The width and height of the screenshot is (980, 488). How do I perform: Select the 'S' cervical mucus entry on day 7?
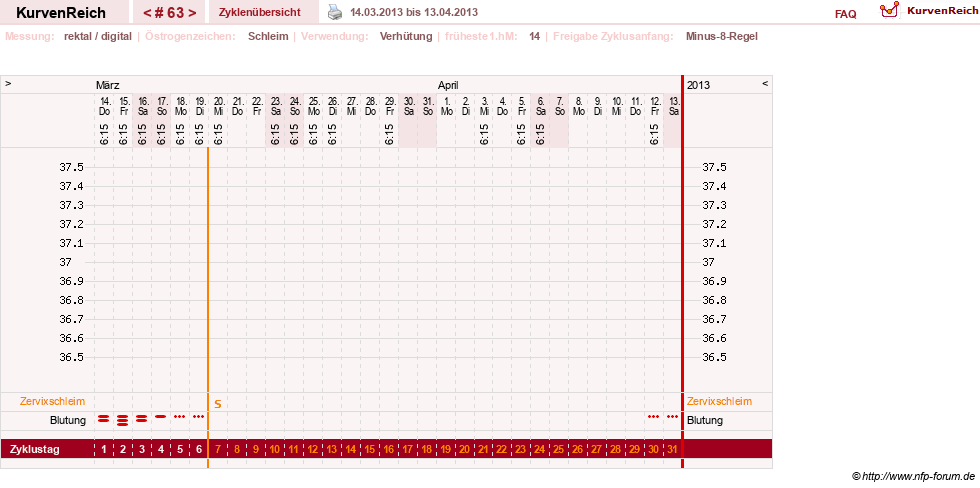click(218, 404)
